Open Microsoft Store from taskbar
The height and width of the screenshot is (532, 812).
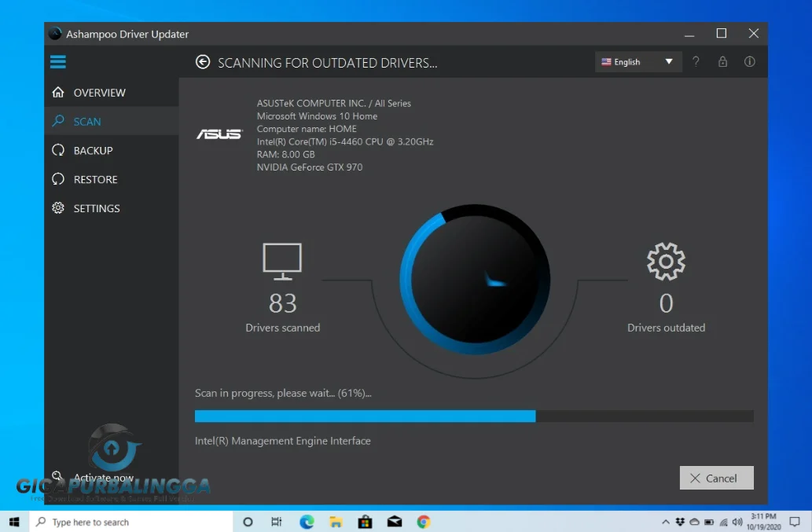(x=365, y=522)
